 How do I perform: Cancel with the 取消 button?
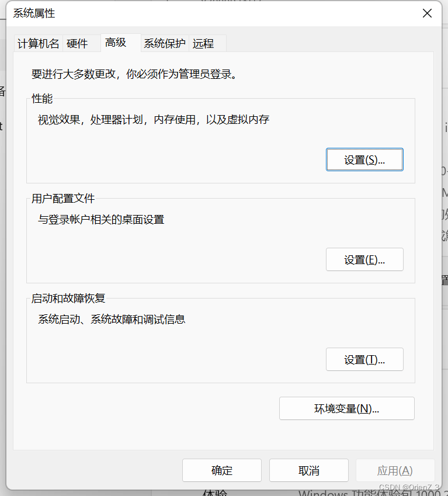[x=309, y=470]
